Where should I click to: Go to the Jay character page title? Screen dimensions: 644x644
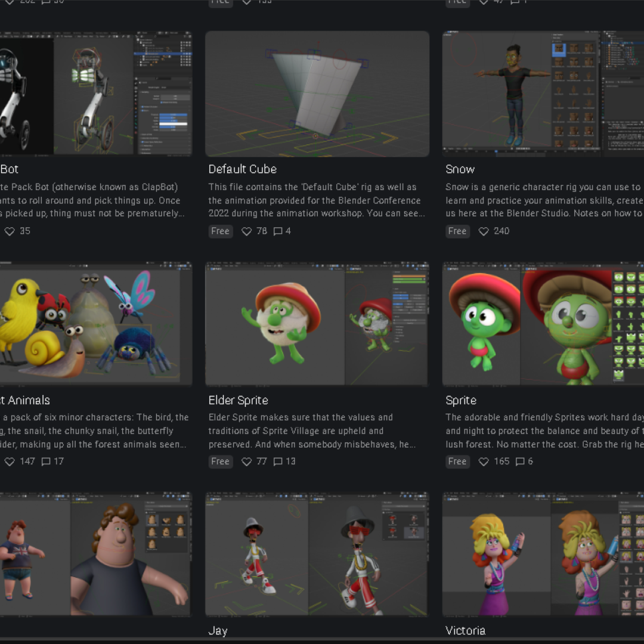click(218, 630)
